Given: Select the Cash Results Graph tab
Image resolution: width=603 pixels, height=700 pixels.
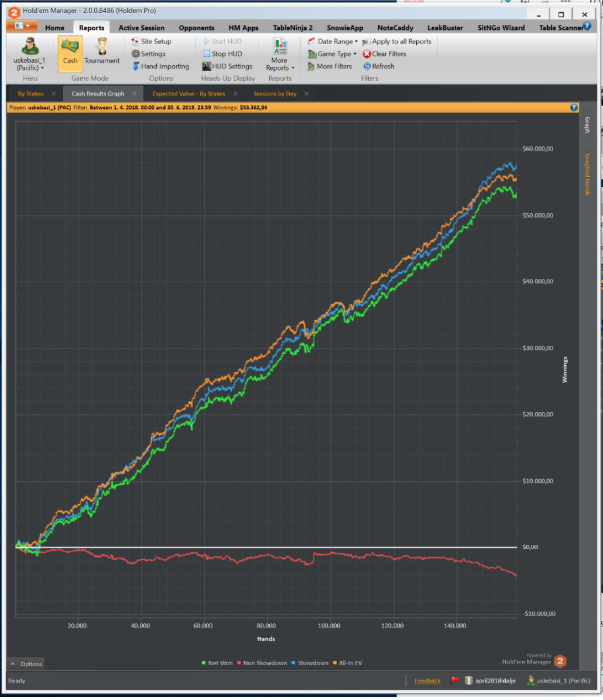Looking at the screenshot, I should tap(98, 94).
